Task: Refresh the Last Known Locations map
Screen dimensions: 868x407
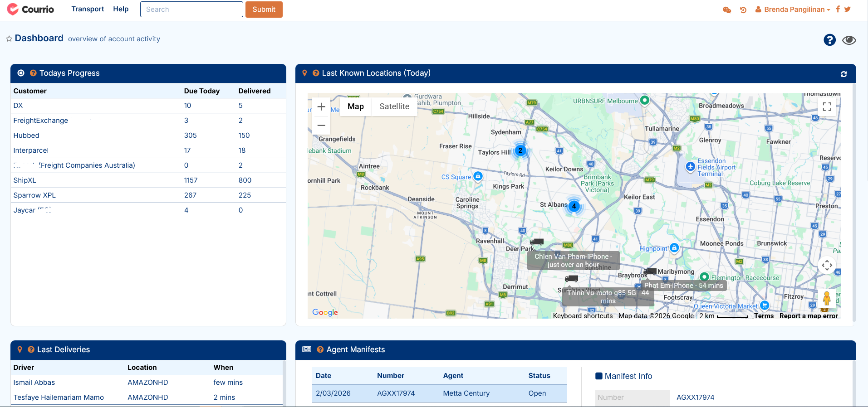Action: click(x=843, y=74)
